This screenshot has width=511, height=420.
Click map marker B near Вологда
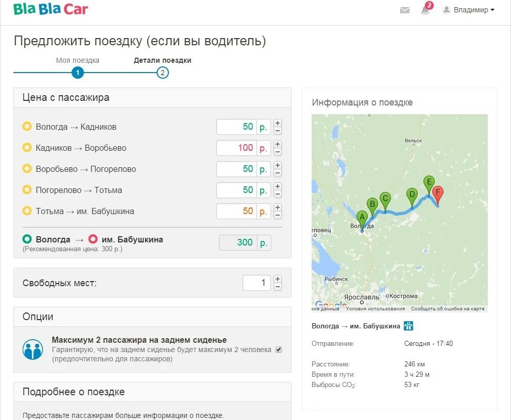[371, 204]
